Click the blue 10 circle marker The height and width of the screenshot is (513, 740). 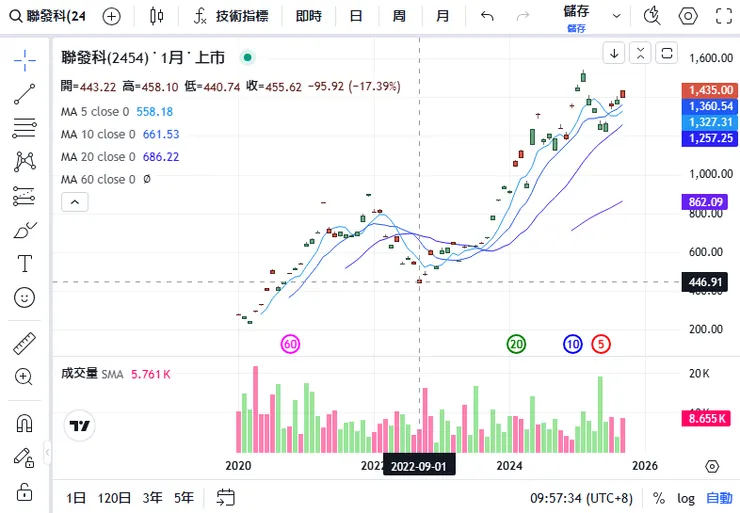tap(572, 344)
